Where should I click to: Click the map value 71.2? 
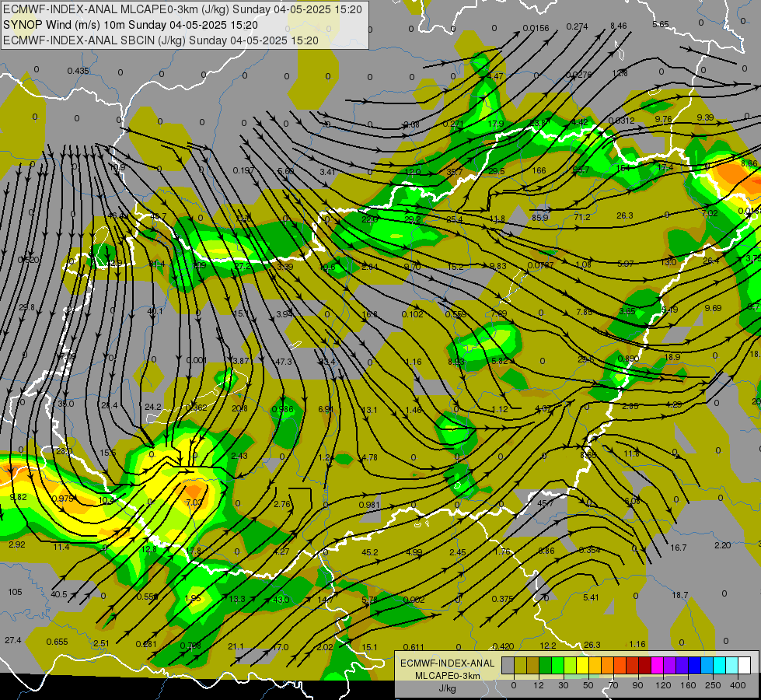pos(582,217)
